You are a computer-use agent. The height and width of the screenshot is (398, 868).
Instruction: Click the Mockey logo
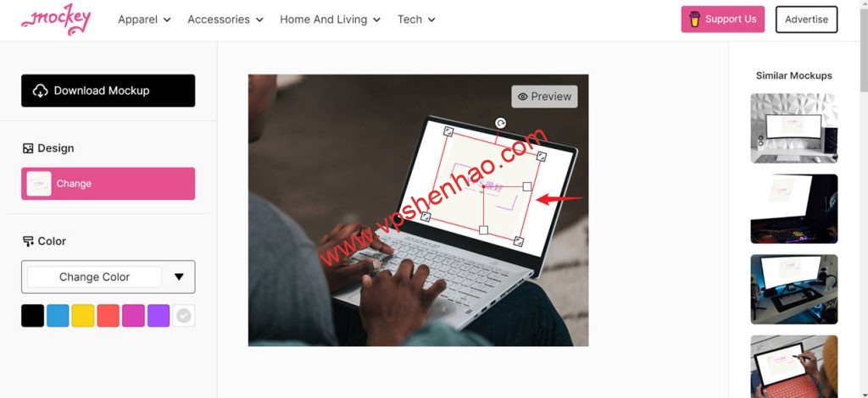pyautogui.click(x=56, y=20)
